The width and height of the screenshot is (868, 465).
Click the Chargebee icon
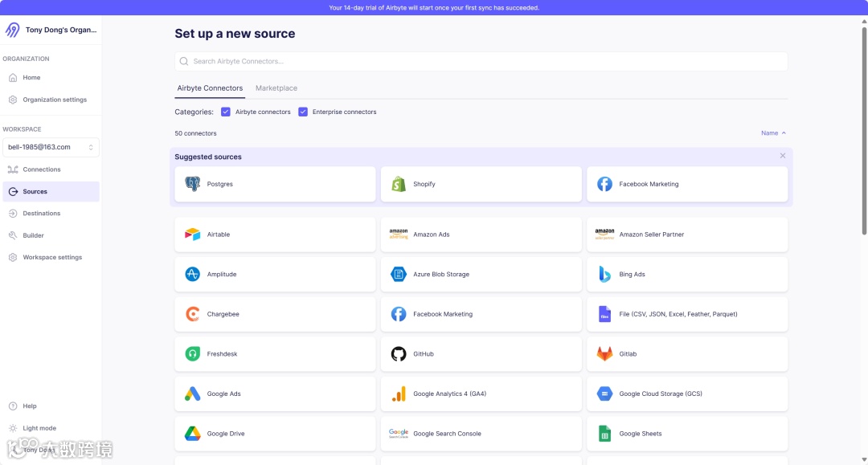tap(192, 314)
